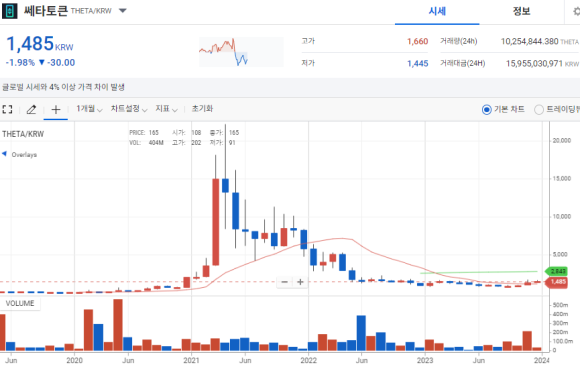The image size is (580, 369).
Task: Click the fullscreen expand chart icon
Action: pyautogui.click(x=7, y=109)
